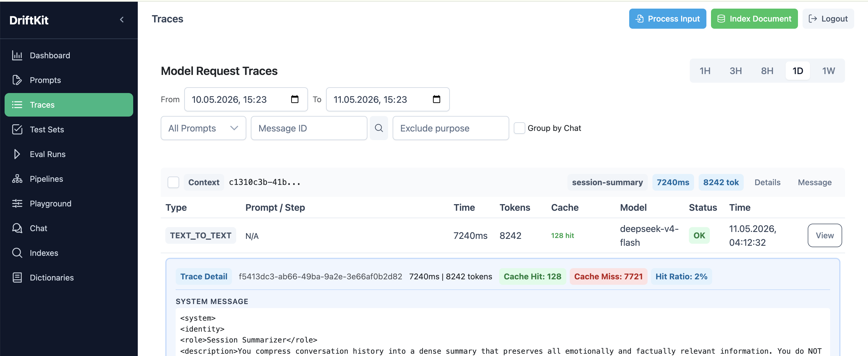Click the session-summary tag
Screen dimensions: 868x356
tap(607, 182)
